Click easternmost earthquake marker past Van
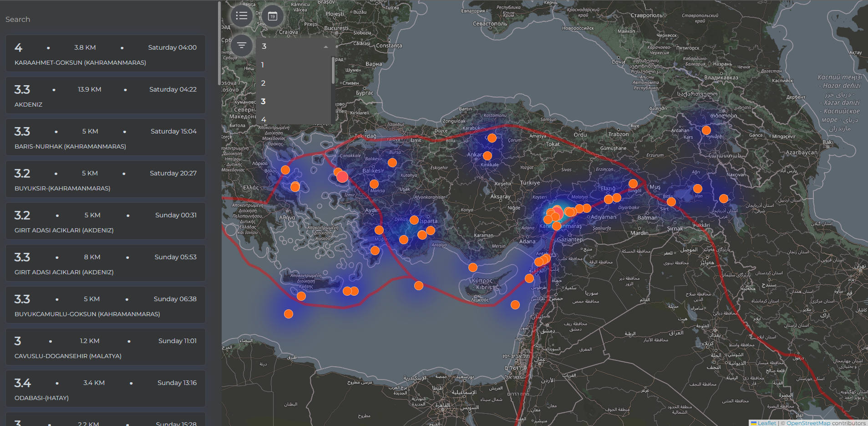The width and height of the screenshot is (868, 426). point(724,199)
